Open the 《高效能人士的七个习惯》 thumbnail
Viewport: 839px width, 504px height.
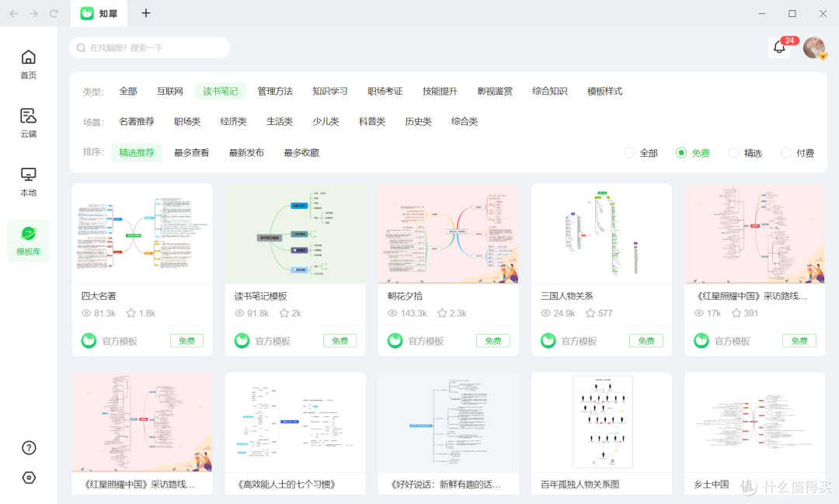295,422
